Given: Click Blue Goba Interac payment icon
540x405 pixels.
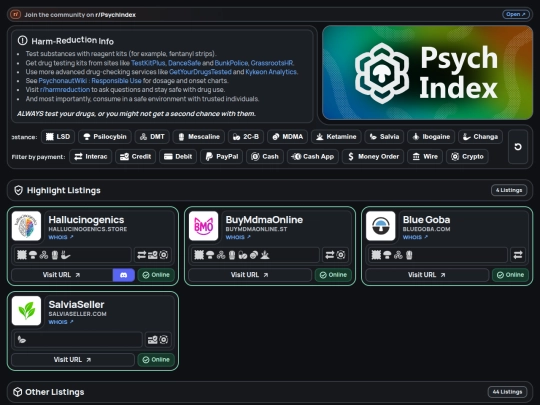Looking at the screenshot, I should coord(518,255).
